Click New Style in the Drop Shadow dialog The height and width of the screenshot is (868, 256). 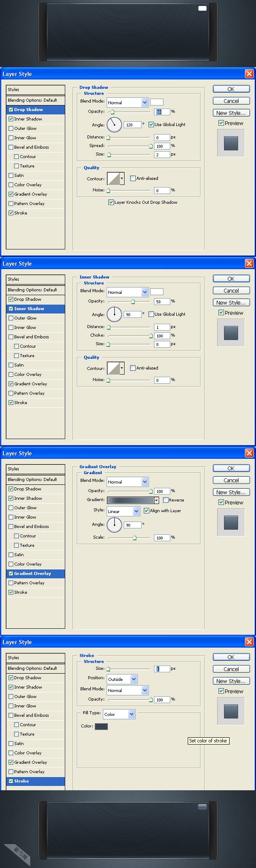coord(231,113)
